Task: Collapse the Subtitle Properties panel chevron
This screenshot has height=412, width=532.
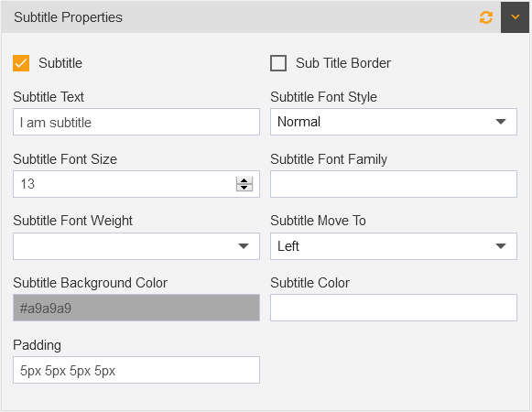Action: coord(515,17)
